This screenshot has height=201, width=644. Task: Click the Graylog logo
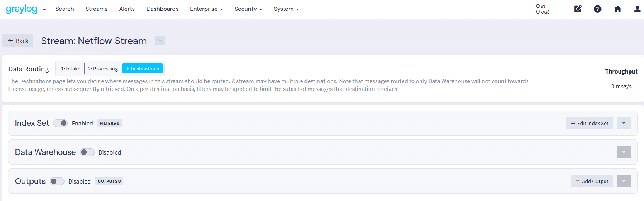(22, 9)
